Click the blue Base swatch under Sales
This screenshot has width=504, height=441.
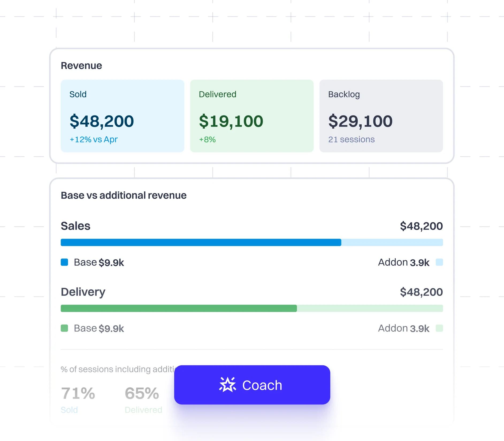[x=64, y=262]
